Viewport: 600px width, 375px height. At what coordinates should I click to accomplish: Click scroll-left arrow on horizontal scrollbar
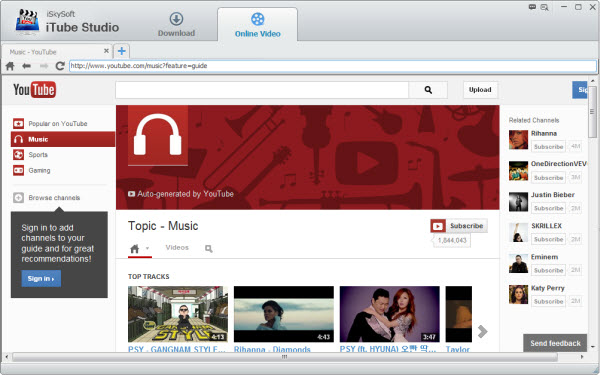point(6,357)
